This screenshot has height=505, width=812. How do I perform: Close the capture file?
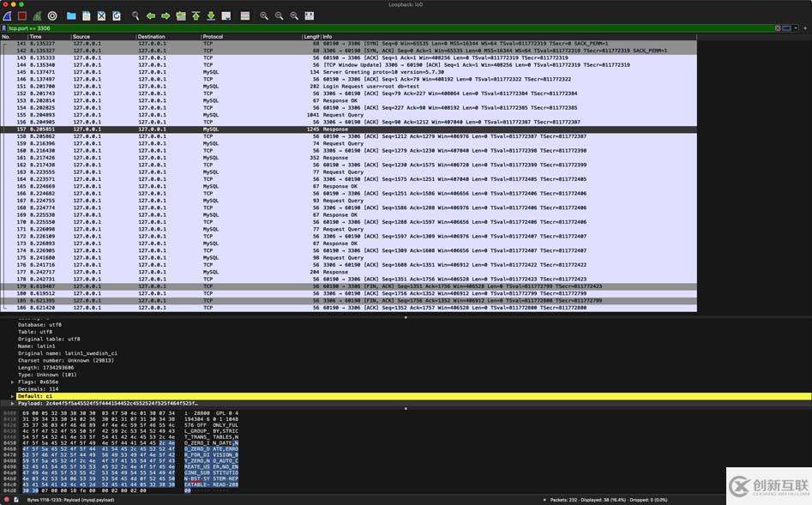pos(101,16)
